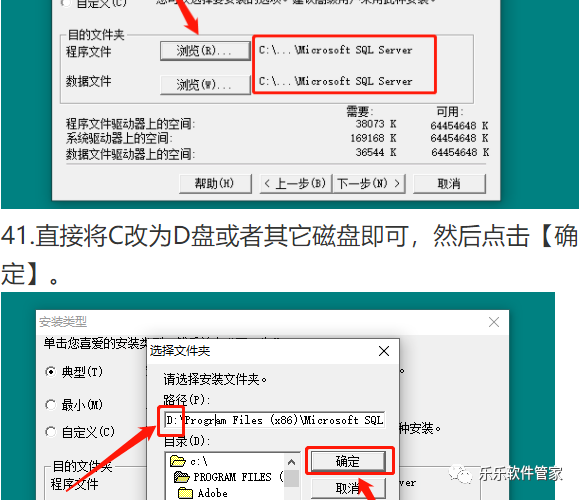This screenshot has height=500, width=581.
Task: Click 取消 in the folder selection dialog
Action: (348, 489)
